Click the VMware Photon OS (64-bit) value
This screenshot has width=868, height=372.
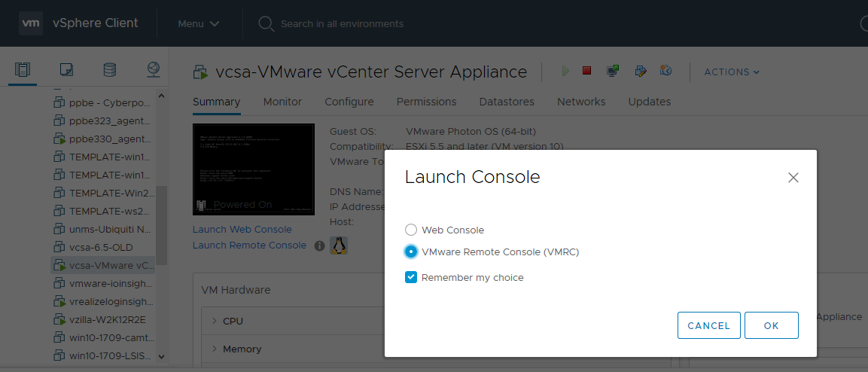(471, 132)
